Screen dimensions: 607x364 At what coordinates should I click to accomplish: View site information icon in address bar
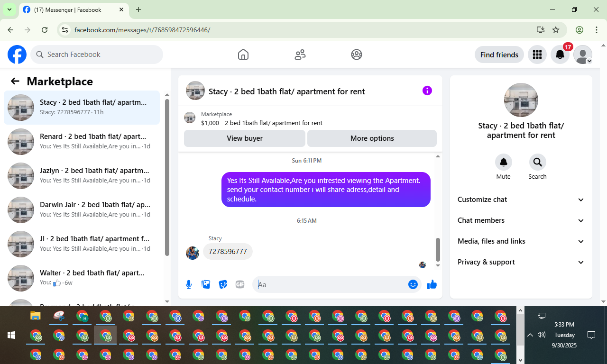pyautogui.click(x=65, y=30)
